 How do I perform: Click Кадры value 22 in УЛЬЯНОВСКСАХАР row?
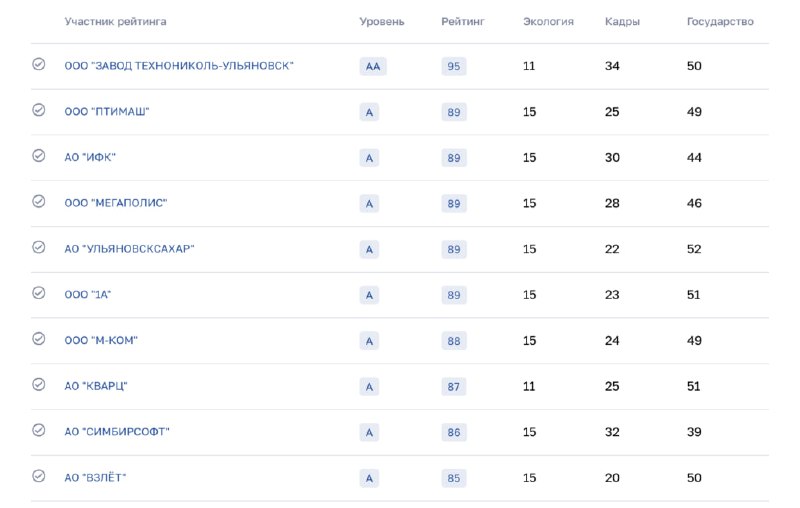[612, 249]
